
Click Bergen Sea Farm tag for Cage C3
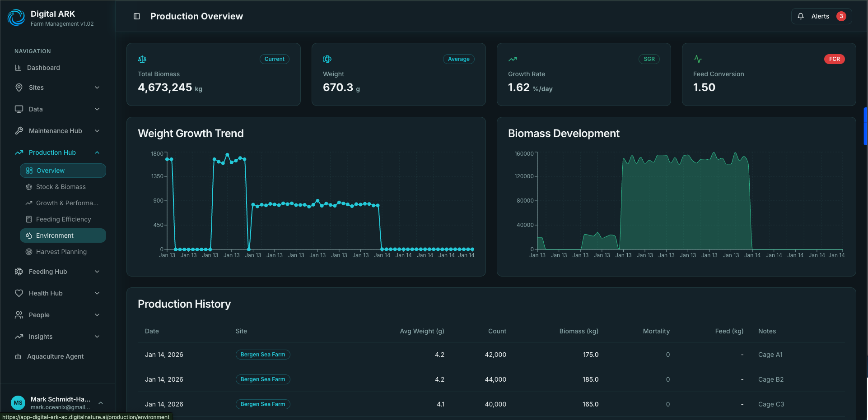coord(263,404)
